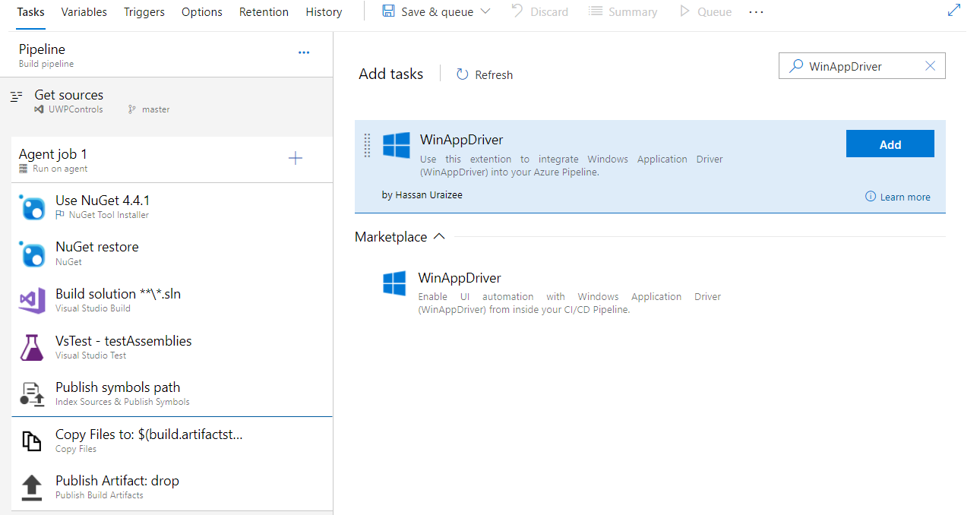Click the WinAppDriver search input field

(862, 66)
